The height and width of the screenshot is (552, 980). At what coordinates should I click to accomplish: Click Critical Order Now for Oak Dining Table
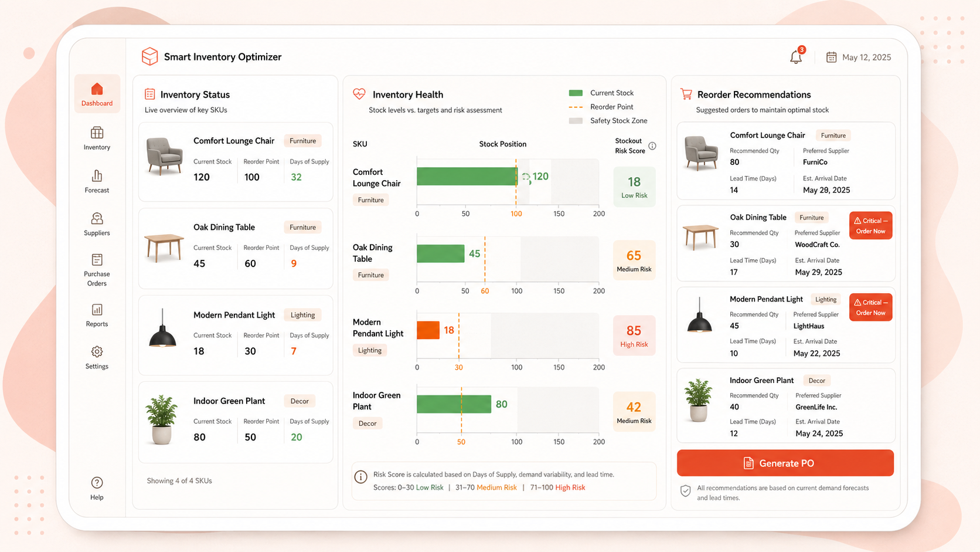coord(871,226)
